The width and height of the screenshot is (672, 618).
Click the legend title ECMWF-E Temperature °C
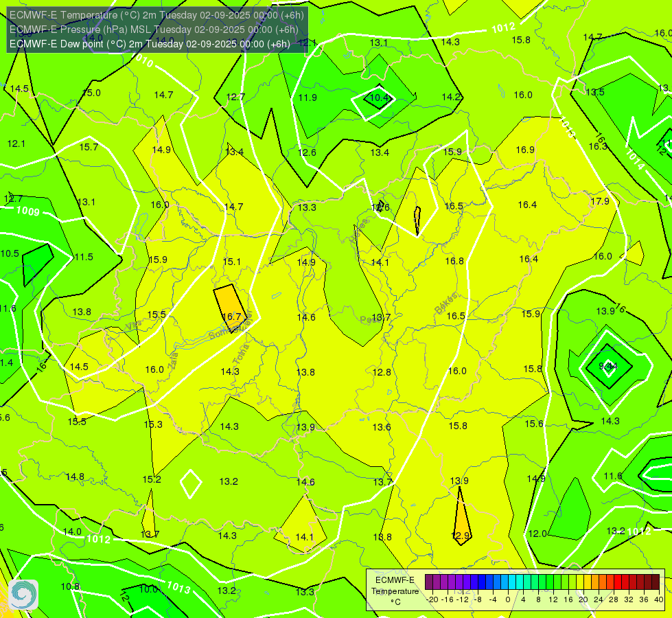click(395, 591)
